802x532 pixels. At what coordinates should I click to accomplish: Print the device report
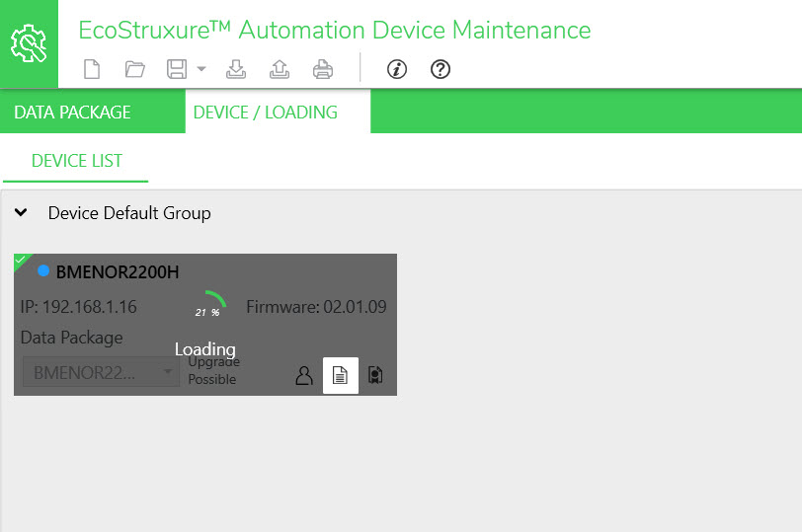click(x=323, y=69)
